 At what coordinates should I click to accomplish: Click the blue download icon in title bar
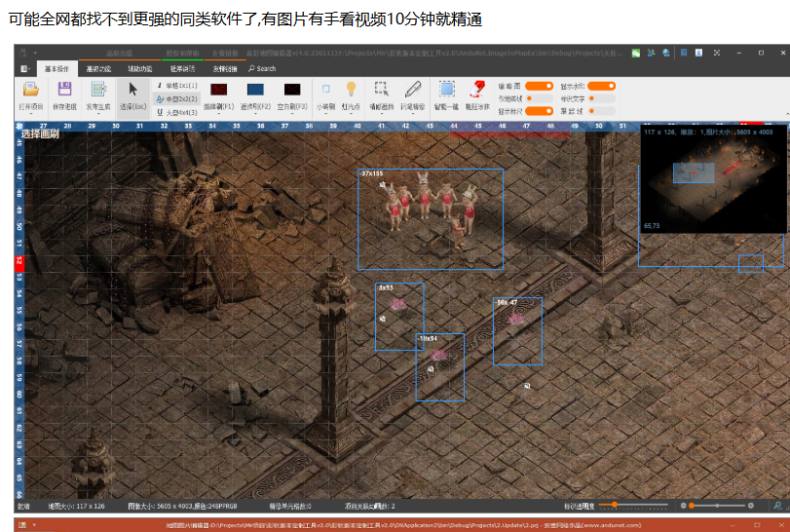pyautogui.click(x=698, y=53)
